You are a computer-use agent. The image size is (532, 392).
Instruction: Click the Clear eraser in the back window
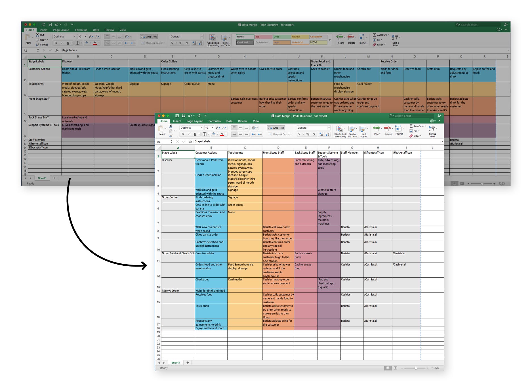click(375, 45)
